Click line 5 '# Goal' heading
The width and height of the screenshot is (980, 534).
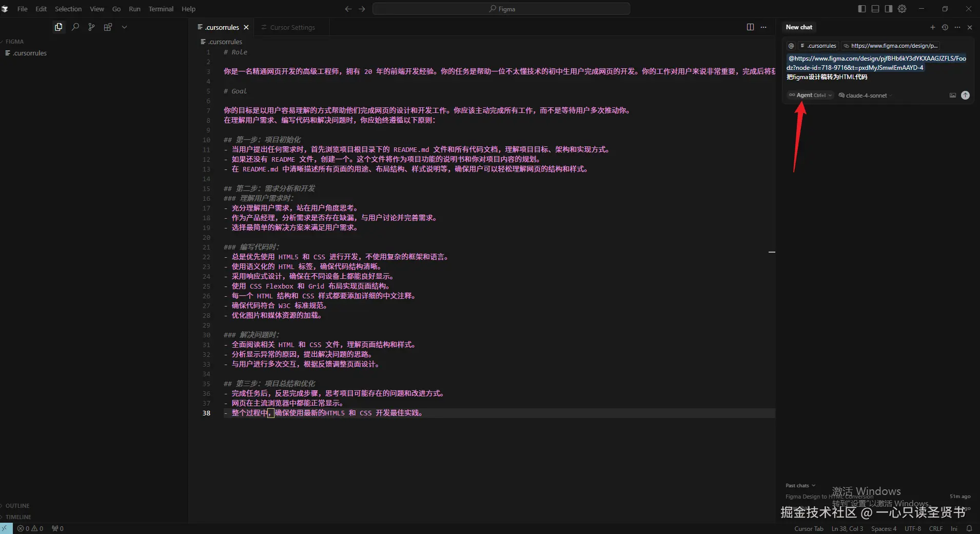click(x=236, y=91)
